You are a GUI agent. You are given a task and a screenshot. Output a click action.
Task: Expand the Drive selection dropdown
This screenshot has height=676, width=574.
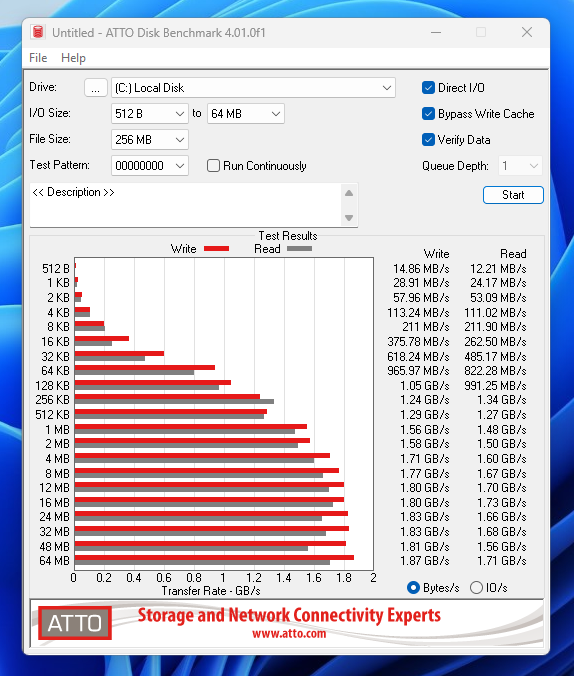point(253,88)
